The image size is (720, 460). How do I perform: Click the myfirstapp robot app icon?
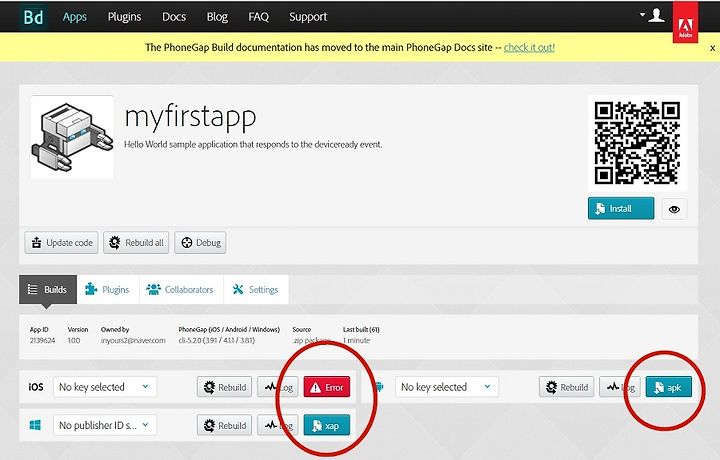tap(72, 137)
